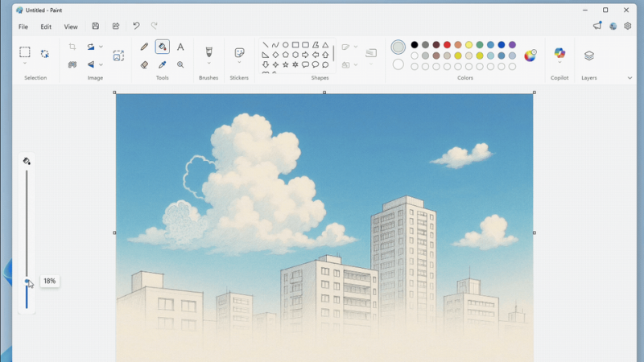Select the Color 2 secondary swatch
Viewport: 644px width, 362px height.
tap(398, 64)
